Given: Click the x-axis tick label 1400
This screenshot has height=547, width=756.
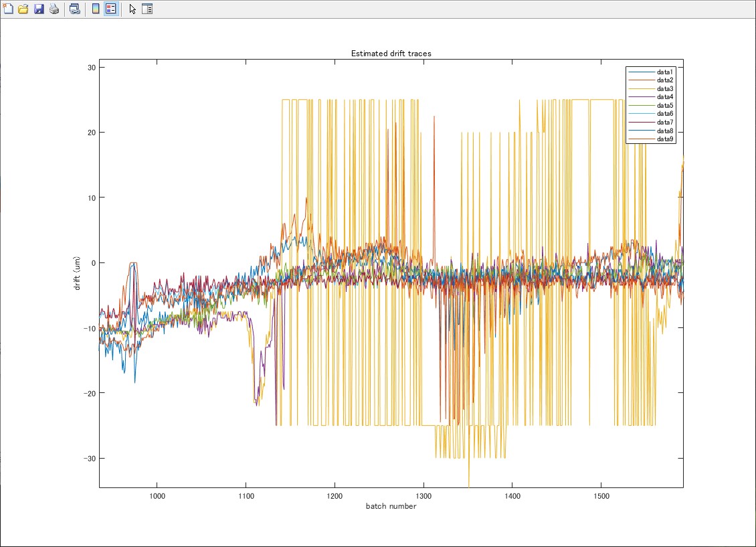Looking at the screenshot, I should click(512, 496).
